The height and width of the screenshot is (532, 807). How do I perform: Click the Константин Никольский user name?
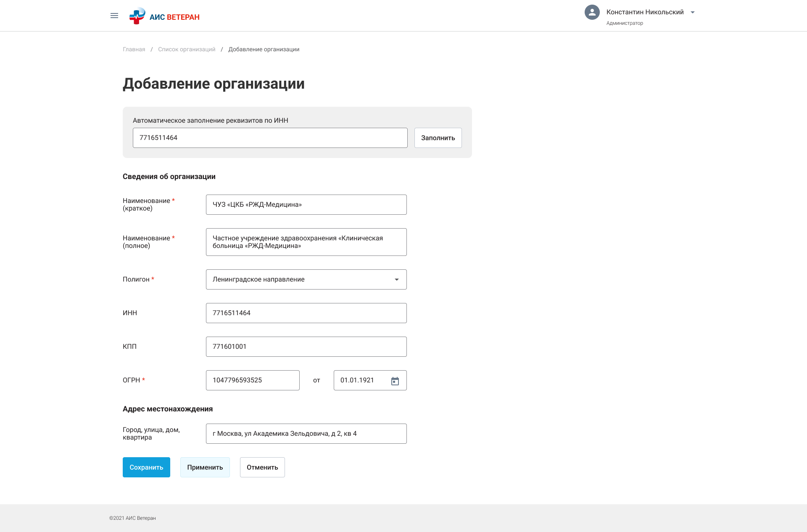[645, 12]
